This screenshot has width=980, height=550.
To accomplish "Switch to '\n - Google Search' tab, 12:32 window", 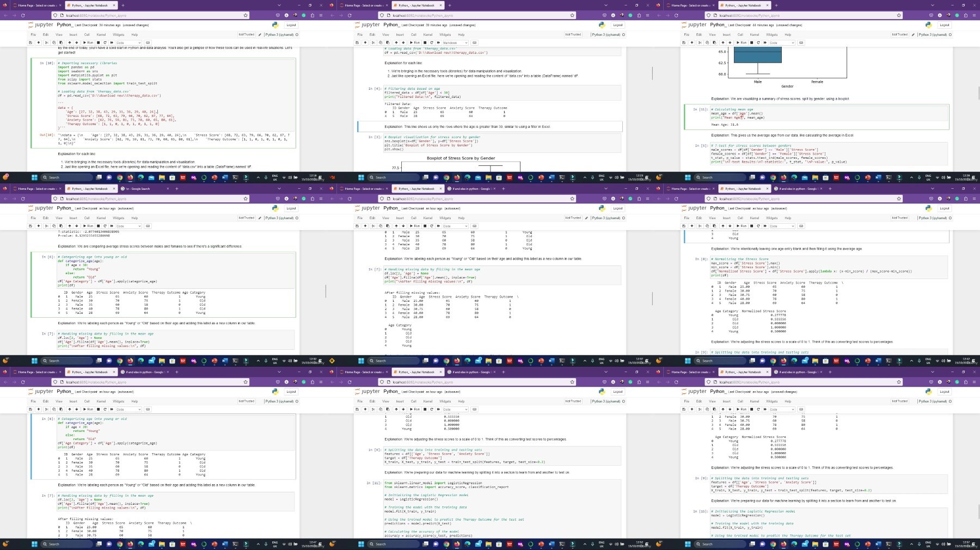I will click(x=144, y=189).
